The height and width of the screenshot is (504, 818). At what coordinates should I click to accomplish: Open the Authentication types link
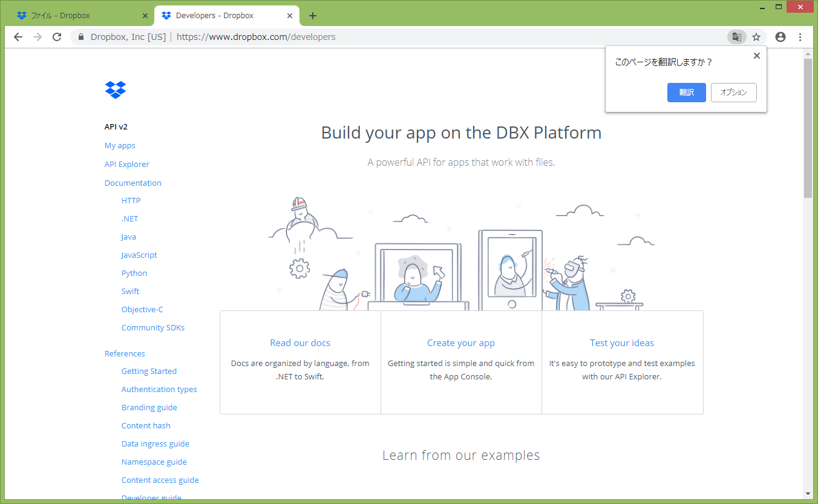pyautogui.click(x=159, y=390)
